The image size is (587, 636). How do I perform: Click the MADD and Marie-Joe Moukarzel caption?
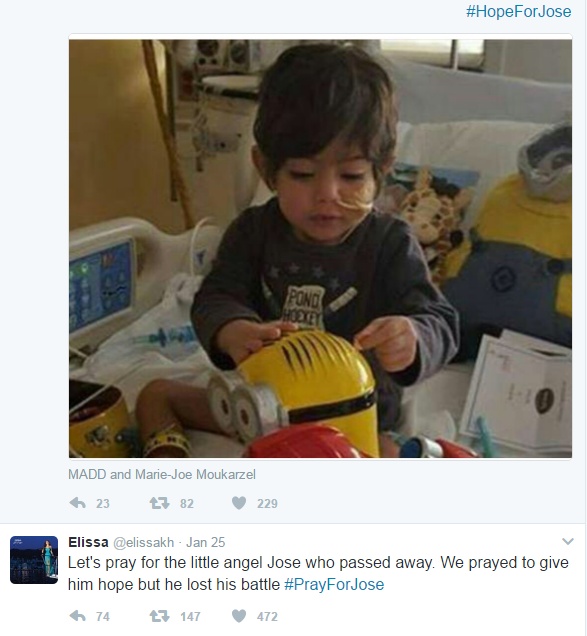(162, 474)
